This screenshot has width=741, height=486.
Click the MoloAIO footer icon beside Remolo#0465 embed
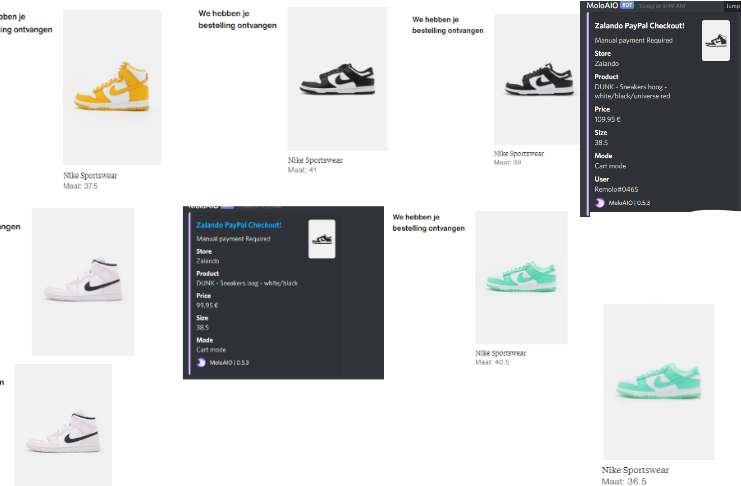600,203
